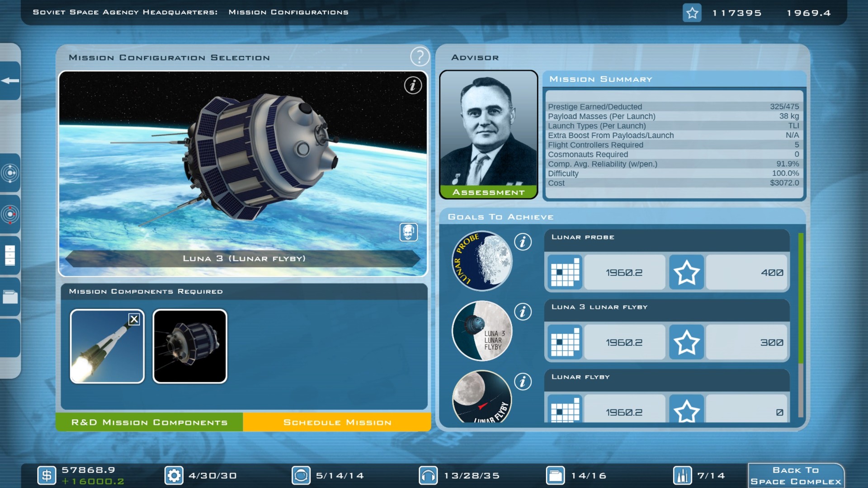Open the help question mark on Mission Configuration Selection
The image size is (868, 488).
point(420,56)
